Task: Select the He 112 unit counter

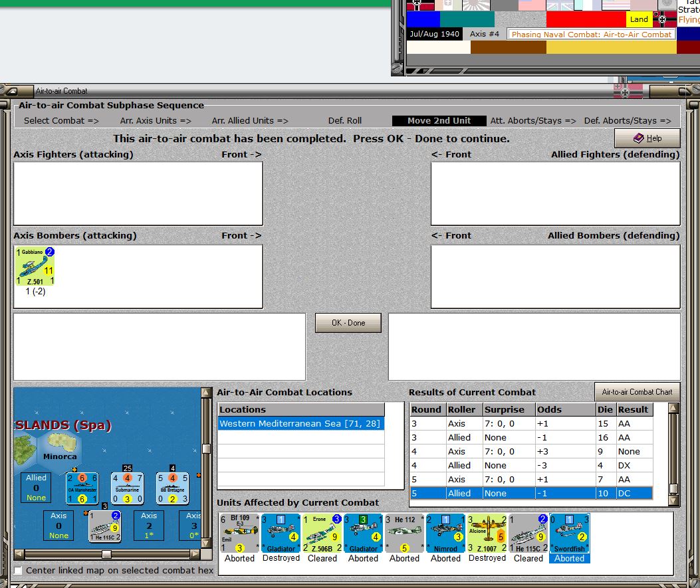Action: point(404,533)
